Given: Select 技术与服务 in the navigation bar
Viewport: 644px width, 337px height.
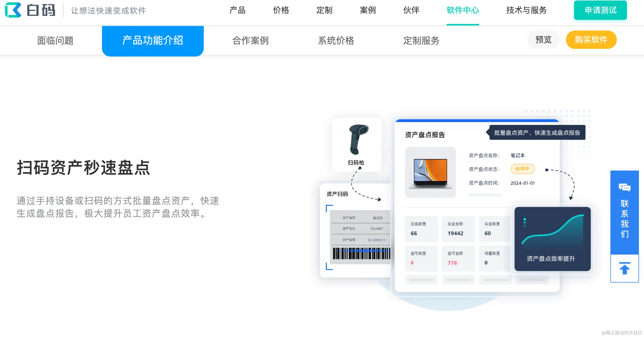Looking at the screenshot, I should point(526,10).
